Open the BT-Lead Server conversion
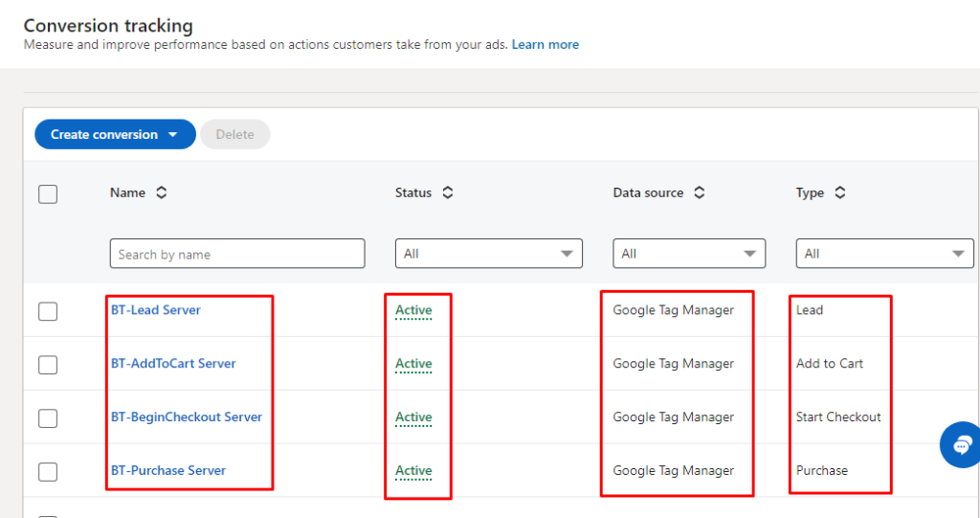The height and width of the screenshot is (518, 980). [x=156, y=310]
